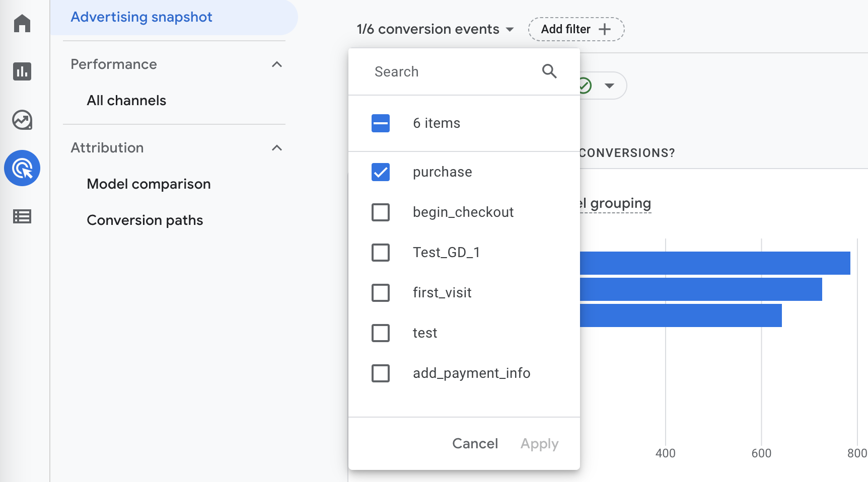This screenshot has width=868, height=482.
Task: Open the Conversion paths menu item
Action: [x=145, y=220]
